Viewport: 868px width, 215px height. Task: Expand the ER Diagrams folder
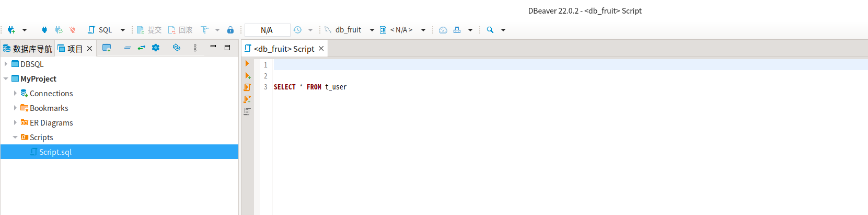(x=15, y=122)
